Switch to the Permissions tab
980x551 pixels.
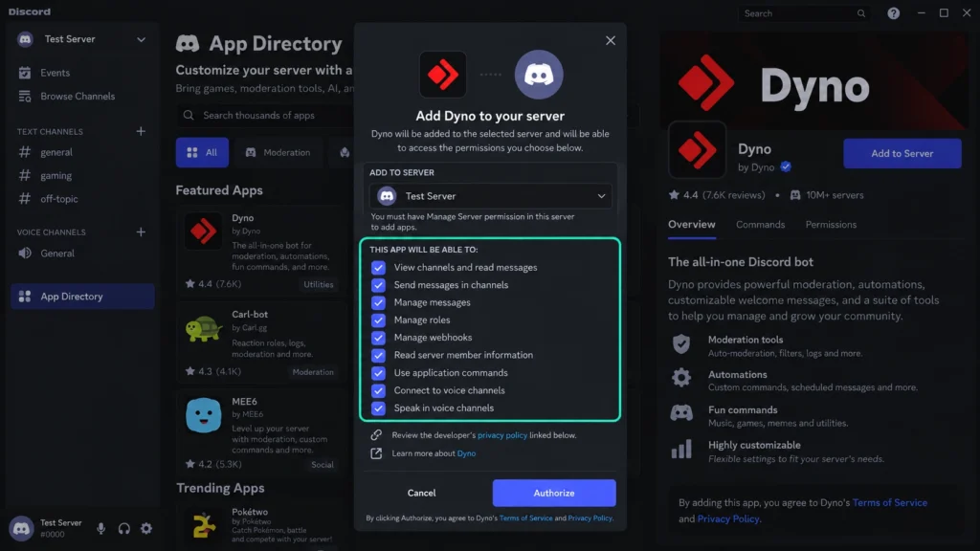coord(831,224)
